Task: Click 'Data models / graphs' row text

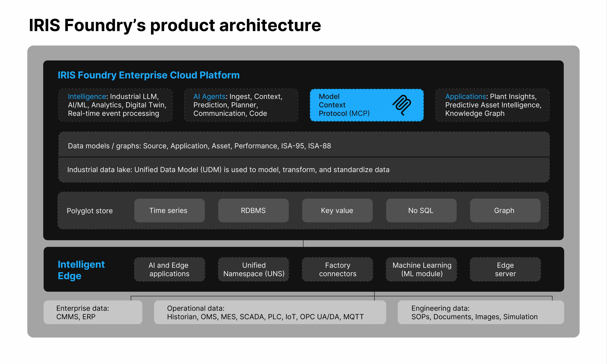Action: (x=199, y=146)
